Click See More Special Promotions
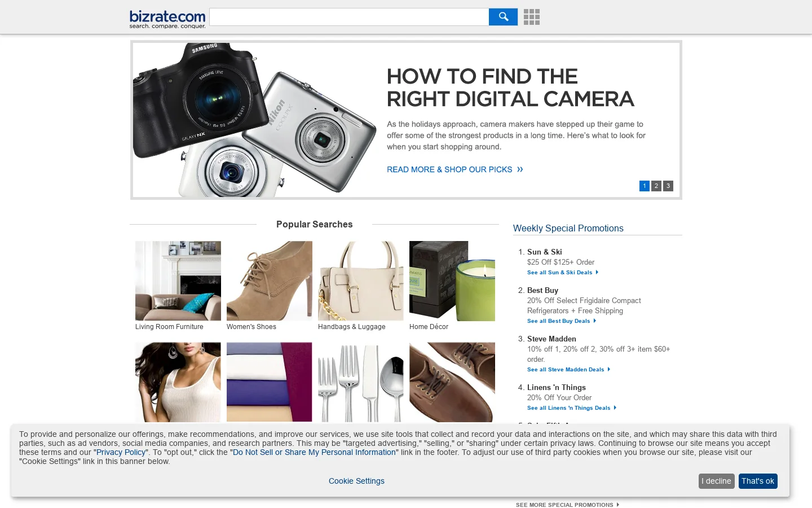Viewport: 812px width, 508px height. 567,505
